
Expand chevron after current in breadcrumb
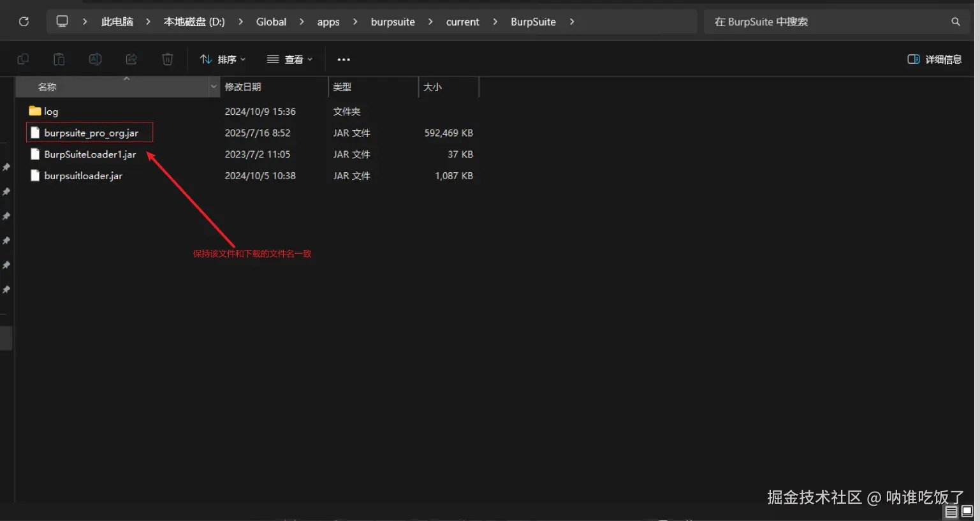point(495,22)
